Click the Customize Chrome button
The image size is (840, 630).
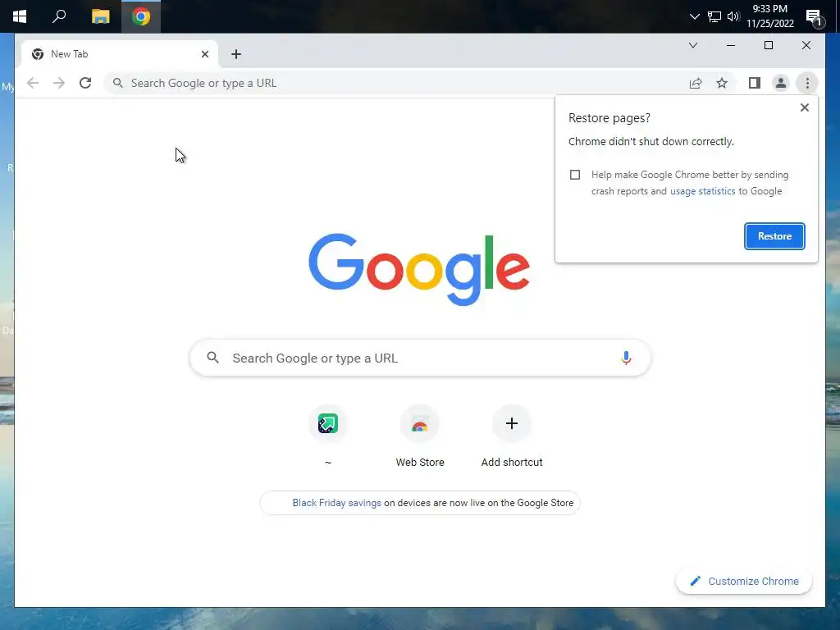744,582
